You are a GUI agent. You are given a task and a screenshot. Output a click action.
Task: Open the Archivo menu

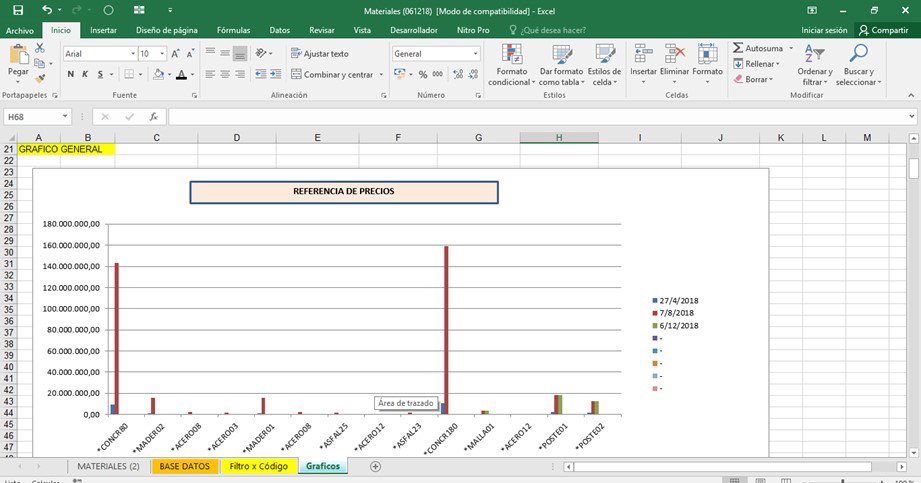[x=19, y=30]
